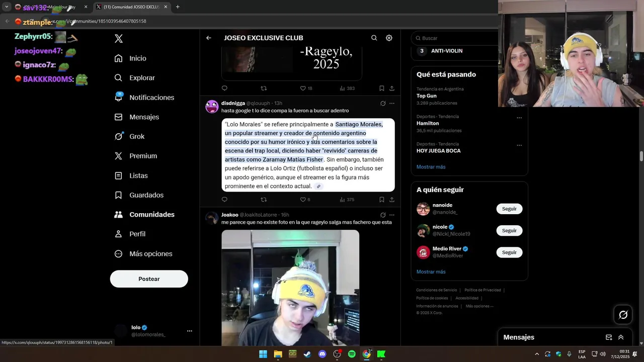The height and width of the screenshot is (362, 644).
Task: Open Steam from the taskbar
Action: 307,354
